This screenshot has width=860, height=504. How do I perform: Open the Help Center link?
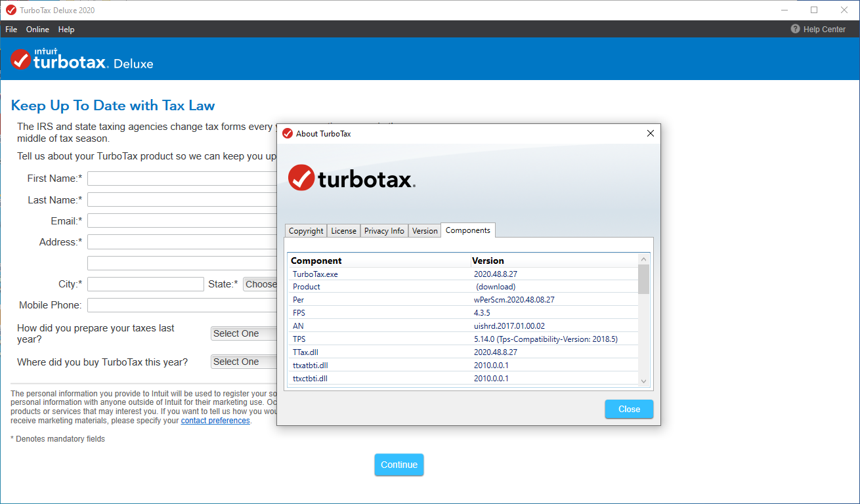pos(825,29)
